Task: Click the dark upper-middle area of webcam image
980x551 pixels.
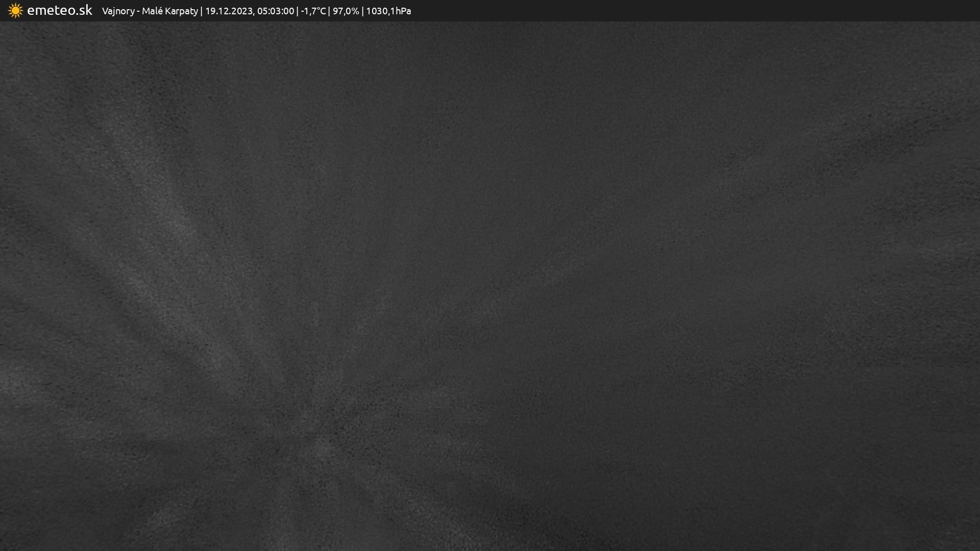Action: coord(490,102)
